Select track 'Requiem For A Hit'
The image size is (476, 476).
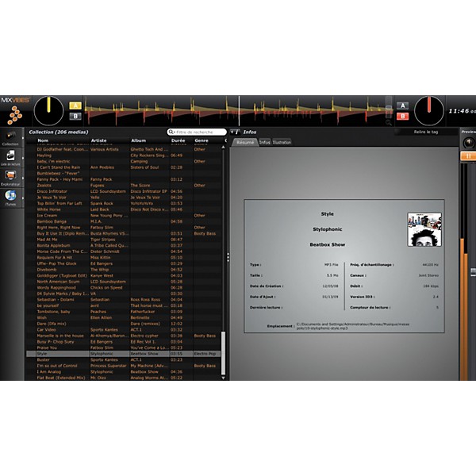[124, 257]
